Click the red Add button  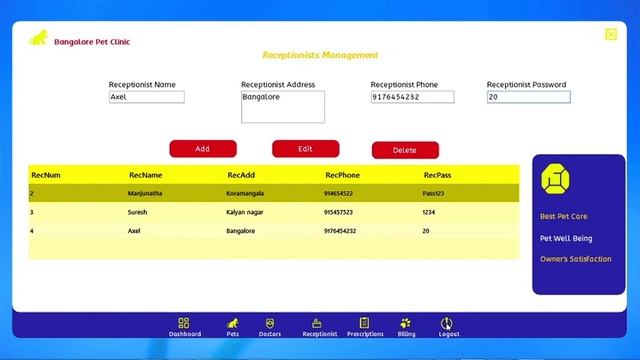pos(203,149)
